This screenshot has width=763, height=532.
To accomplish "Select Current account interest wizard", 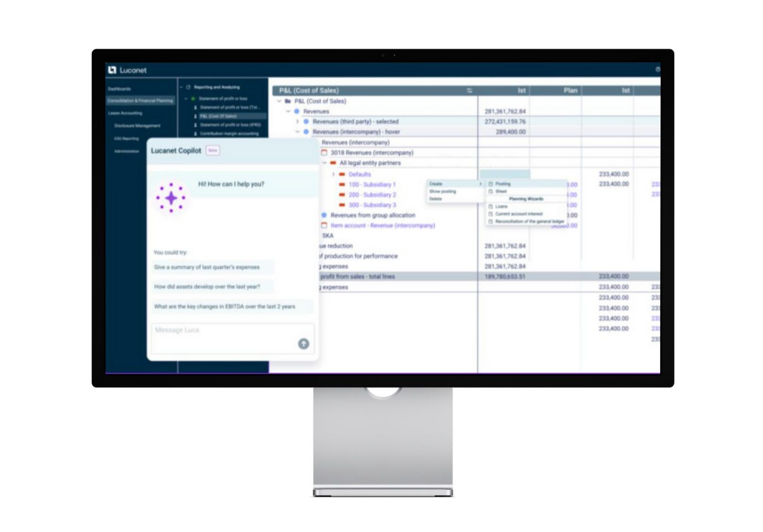I will pyautogui.click(x=526, y=214).
